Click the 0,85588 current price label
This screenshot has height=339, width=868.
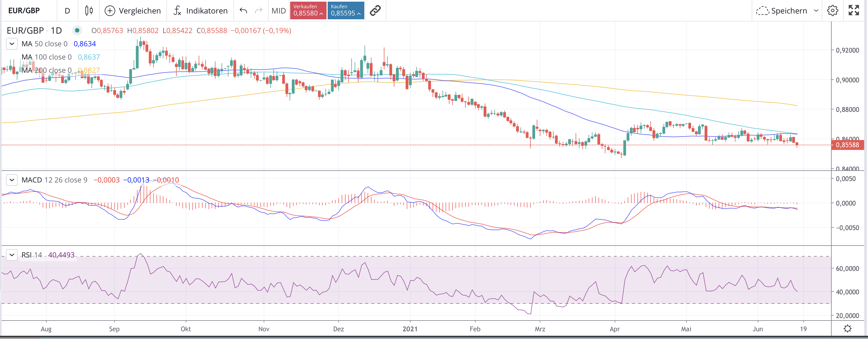[x=848, y=145]
